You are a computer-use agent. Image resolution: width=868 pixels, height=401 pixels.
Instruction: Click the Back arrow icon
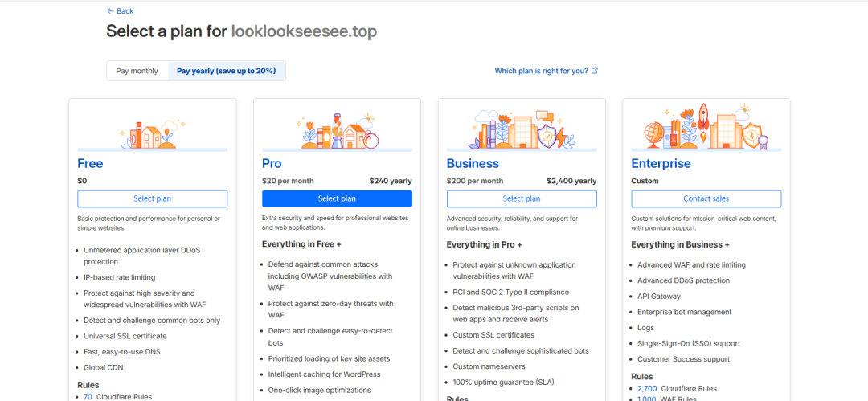click(110, 11)
